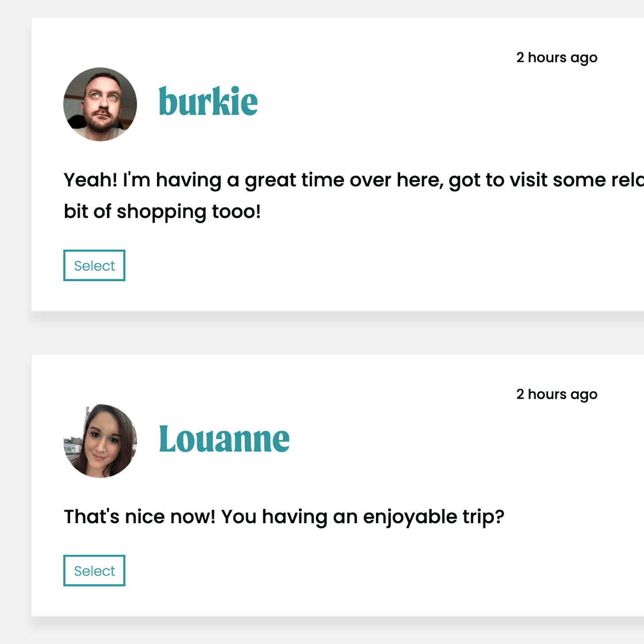Image resolution: width=644 pixels, height=644 pixels.
Task: Click the word "shopping" in burkie's message
Action: (x=161, y=212)
